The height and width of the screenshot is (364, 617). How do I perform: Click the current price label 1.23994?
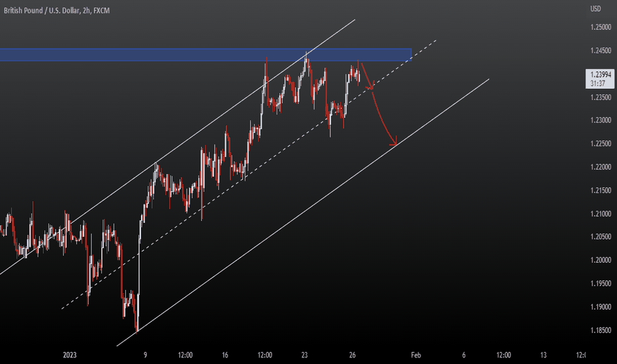[x=600, y=75]
